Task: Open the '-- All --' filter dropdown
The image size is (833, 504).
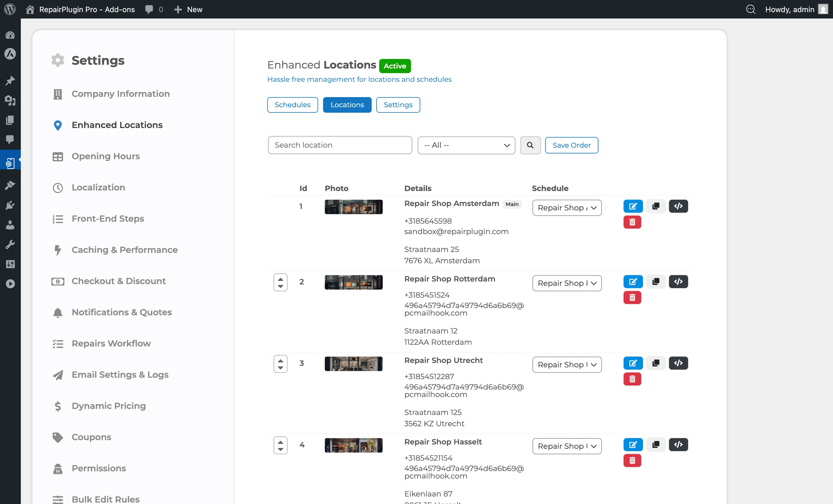Action: (466, 145)
